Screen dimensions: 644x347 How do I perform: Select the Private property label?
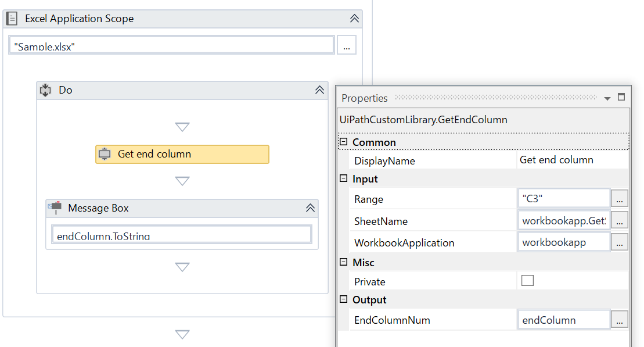click(x=370, y=282)
